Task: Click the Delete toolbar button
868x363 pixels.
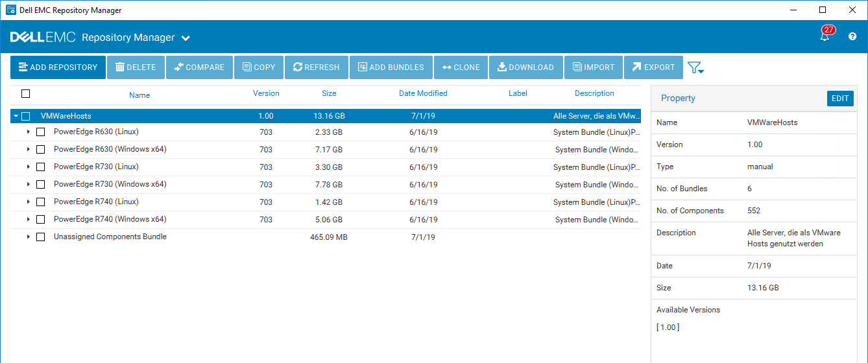Action: point(136,67)
